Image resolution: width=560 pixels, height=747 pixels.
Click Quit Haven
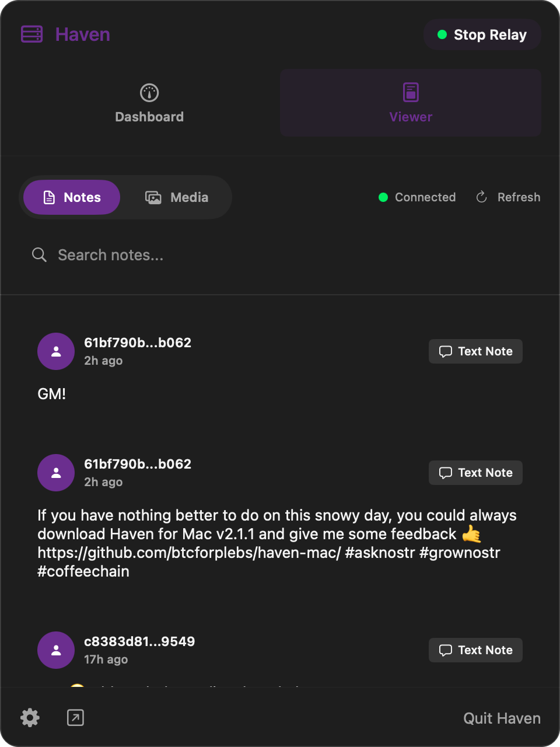point(502,718)
